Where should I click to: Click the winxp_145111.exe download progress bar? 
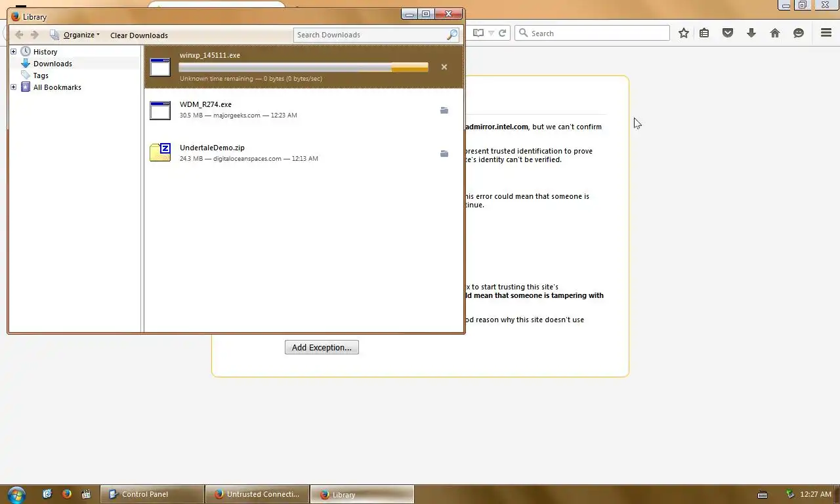[x=303, y=67]
